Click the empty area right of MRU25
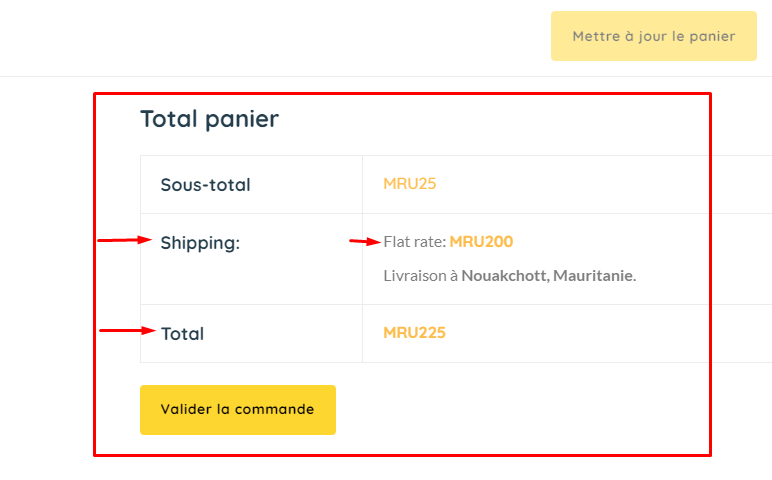 pyautogui.click(x=571, y=184)
